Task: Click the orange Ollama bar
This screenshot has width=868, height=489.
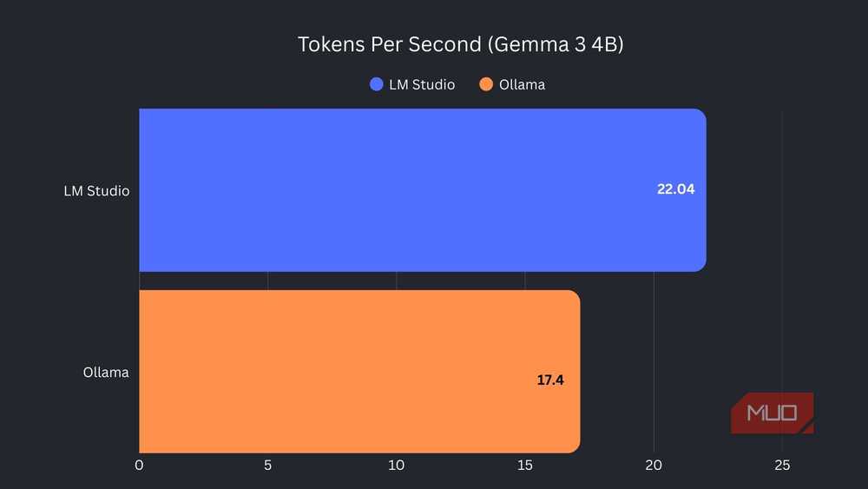Action: [359, 372]
